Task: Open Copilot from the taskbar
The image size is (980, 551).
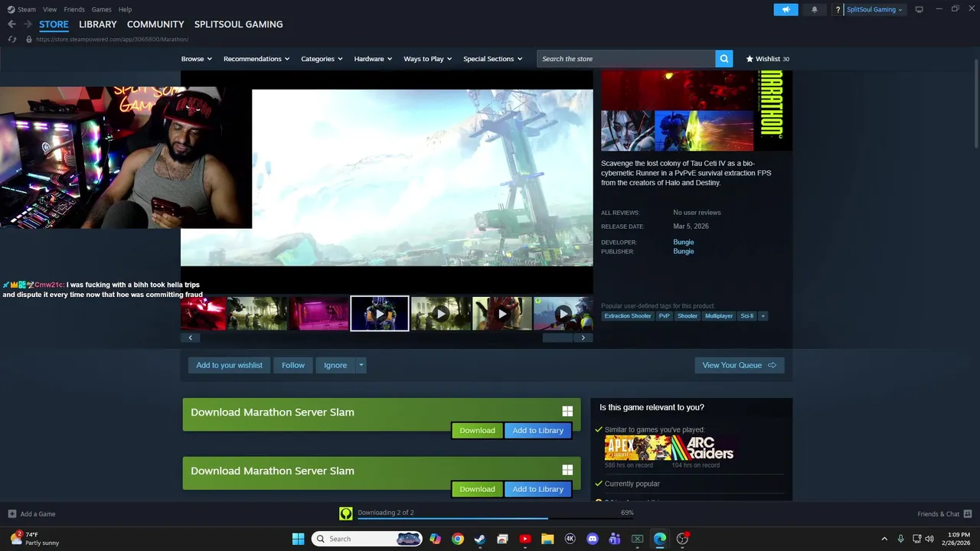Action: pyautogui.click(x=436, y=539)
